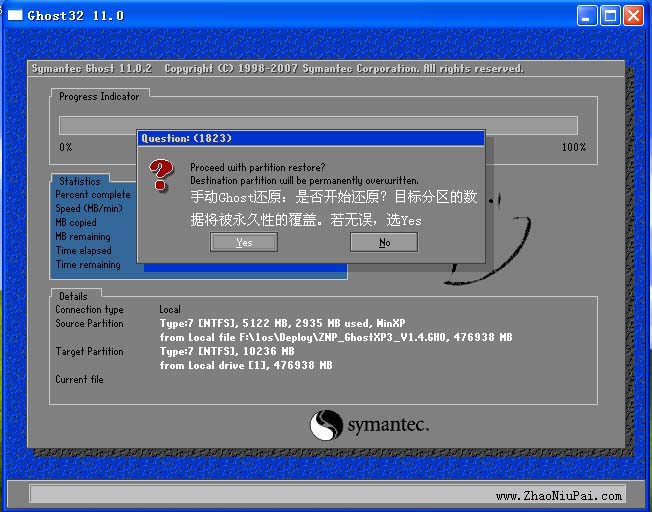Image resolution: width=652 pixels, height=512 pixels.
Task: Maximize the Ghost32 11.0 window
Action: click(610, 16)
